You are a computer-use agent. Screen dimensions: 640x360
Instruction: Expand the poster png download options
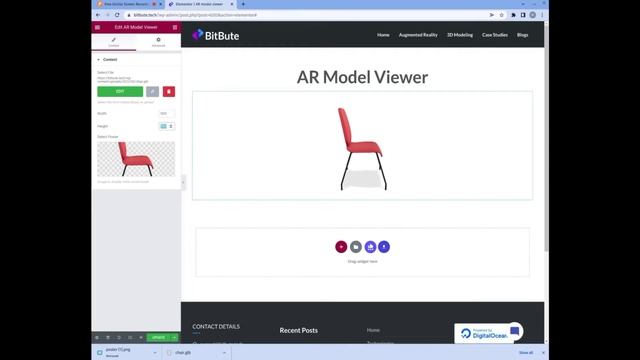point(155,353)
